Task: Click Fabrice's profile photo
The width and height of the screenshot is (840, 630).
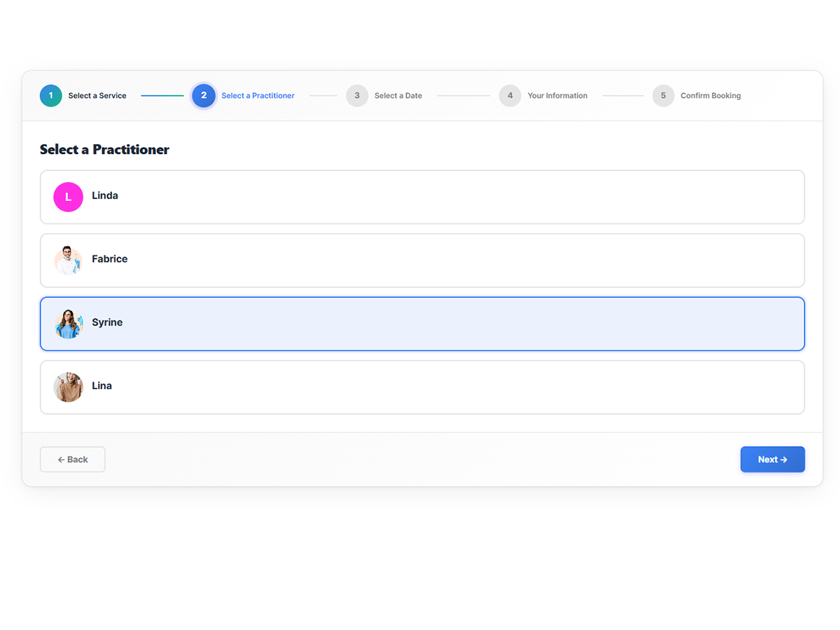Action: (x=68, y=260)
